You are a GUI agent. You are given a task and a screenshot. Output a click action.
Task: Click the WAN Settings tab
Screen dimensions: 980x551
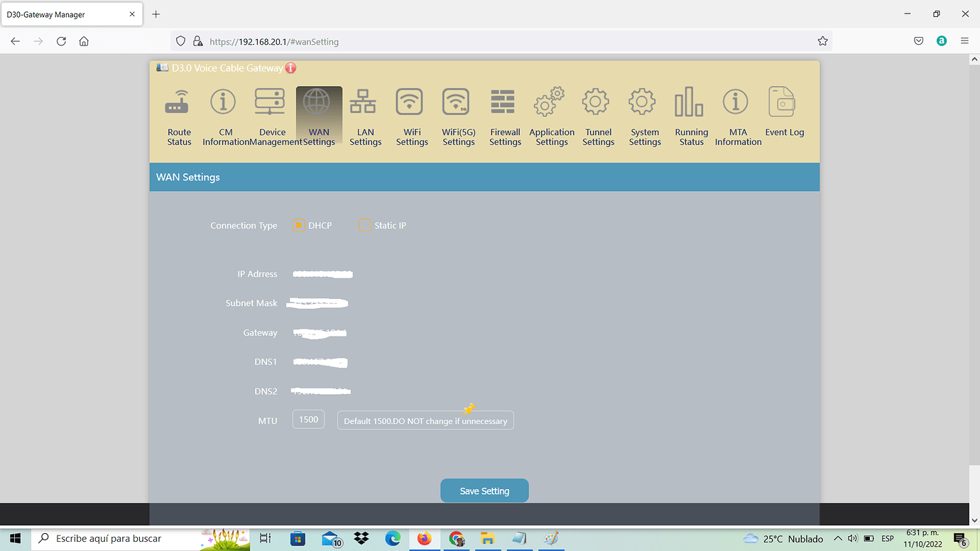click(x=318, y=115)
